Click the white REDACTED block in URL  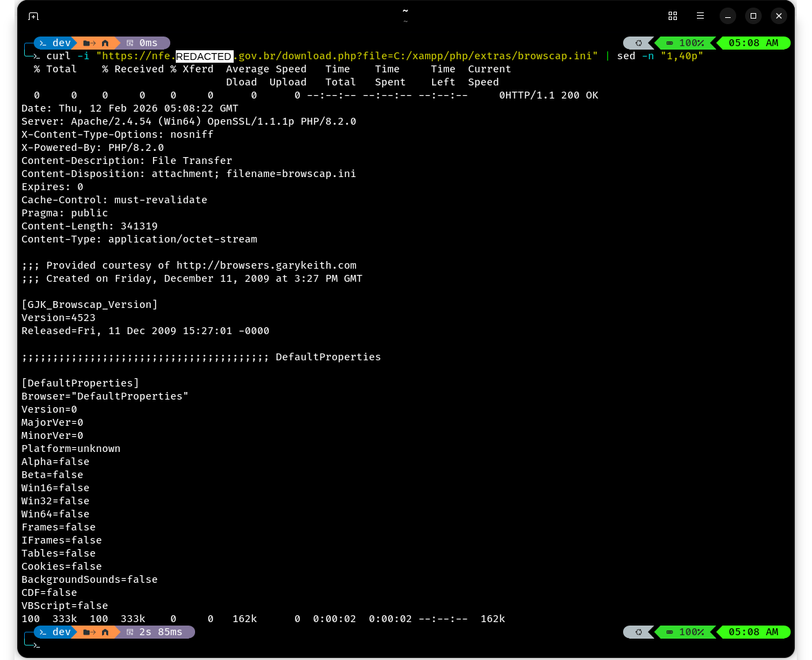pos(205,56)
